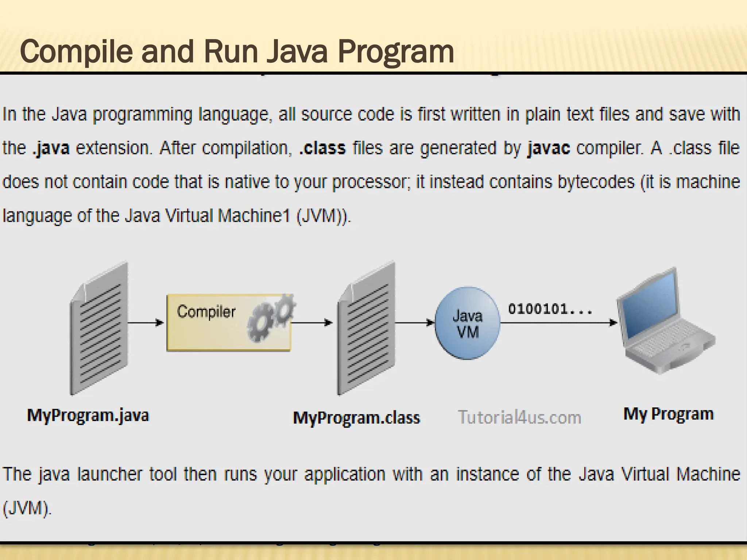Click the 'My Program' label under laptop

point(668,414)
